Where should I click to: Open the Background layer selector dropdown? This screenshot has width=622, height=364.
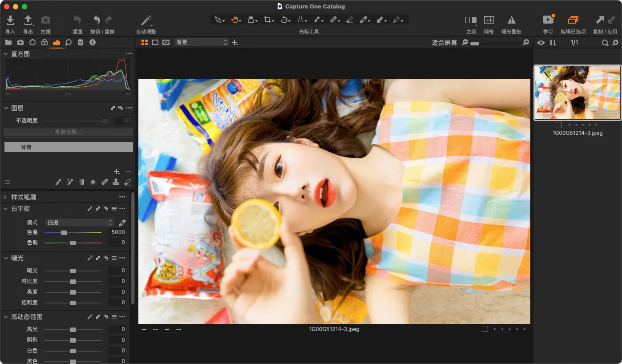[x=201, y=42]
